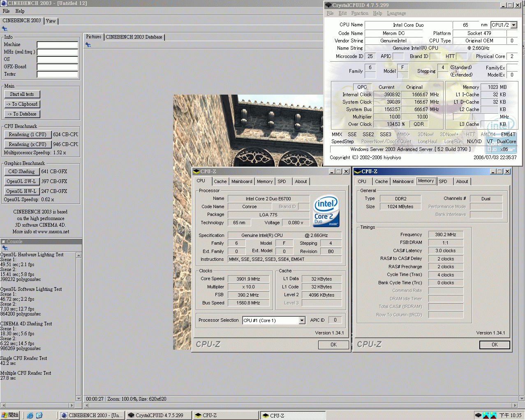Click the console scrollbar down arrow

pyautogui.click(x=79, y=399)
